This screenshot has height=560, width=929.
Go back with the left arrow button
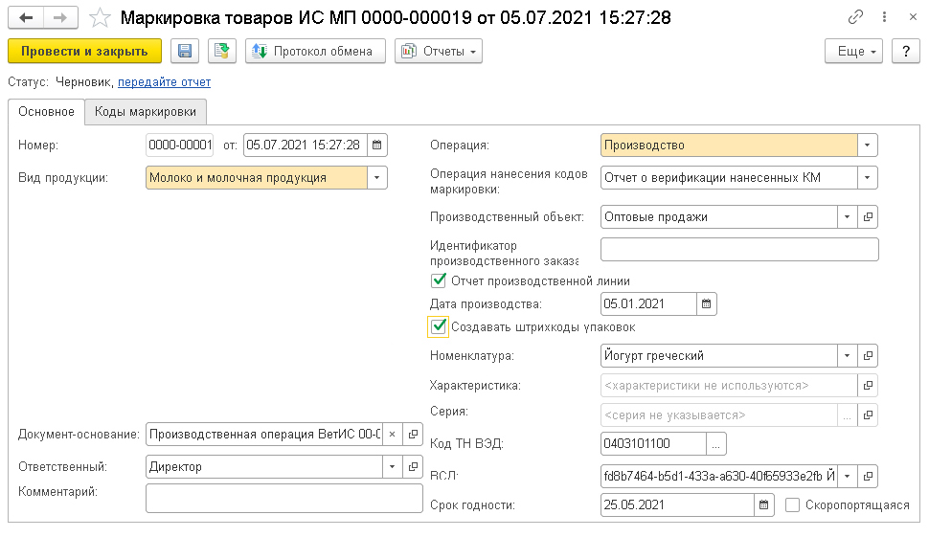26,18
